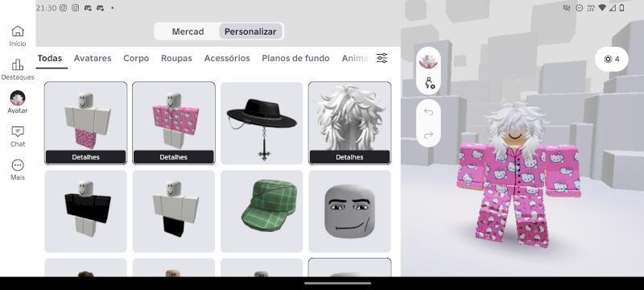Viewport: 644px width, 290px height.
Task: Switch to the Corpo tab
Action: pos(136,58)
